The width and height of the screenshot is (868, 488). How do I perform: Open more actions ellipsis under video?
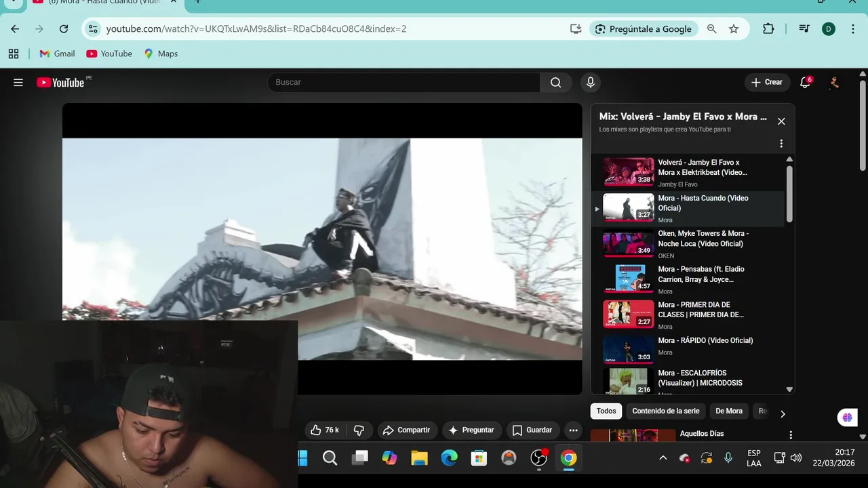(x=573, y=430)
